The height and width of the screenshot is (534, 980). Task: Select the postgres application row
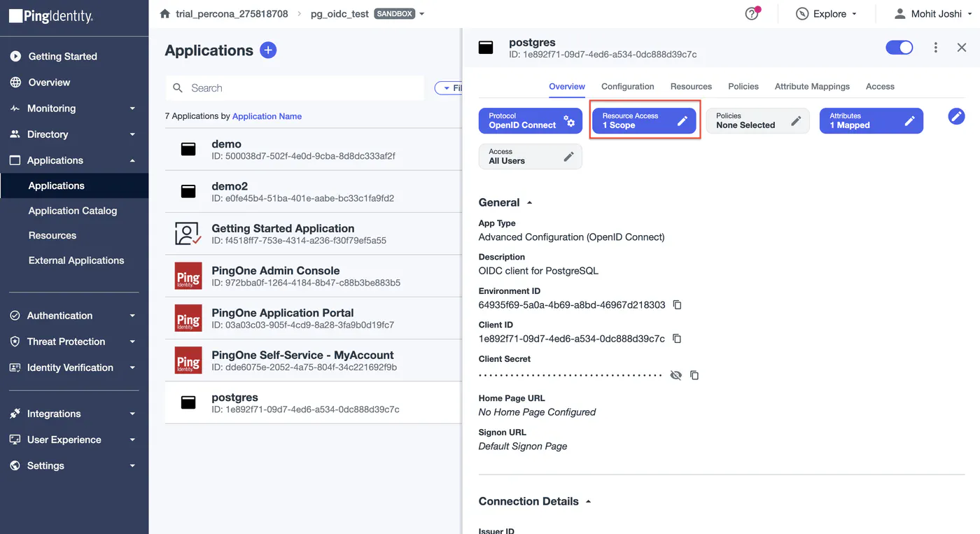(314, 402)
